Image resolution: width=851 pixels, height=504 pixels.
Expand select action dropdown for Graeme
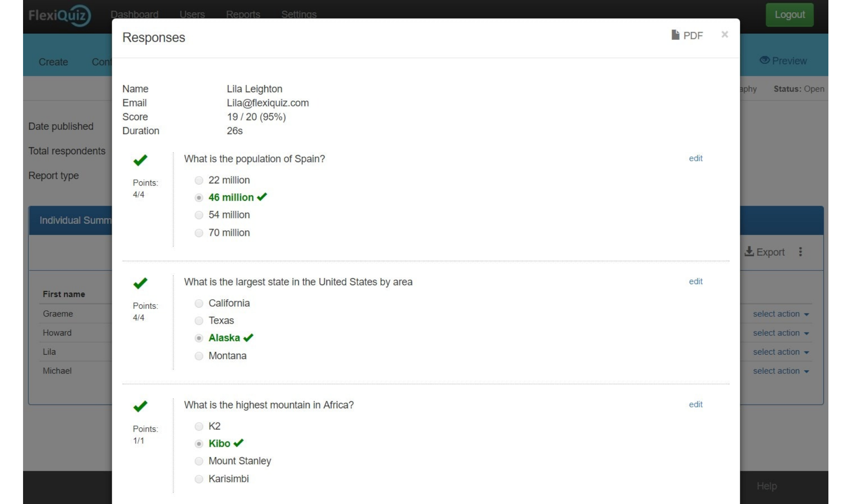point(781,314)
